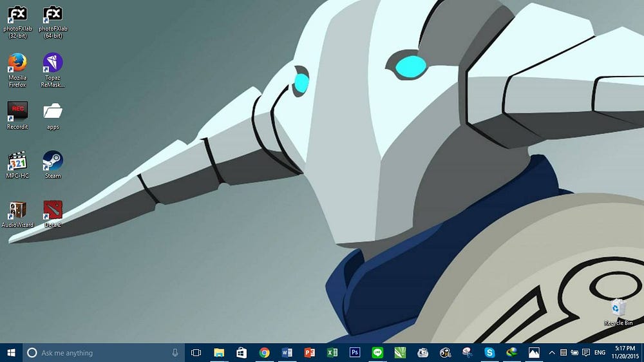This screenshot has height=362, width=644.
Task: Open Excel from the taskbar
Action: click(x=332, y=352)
